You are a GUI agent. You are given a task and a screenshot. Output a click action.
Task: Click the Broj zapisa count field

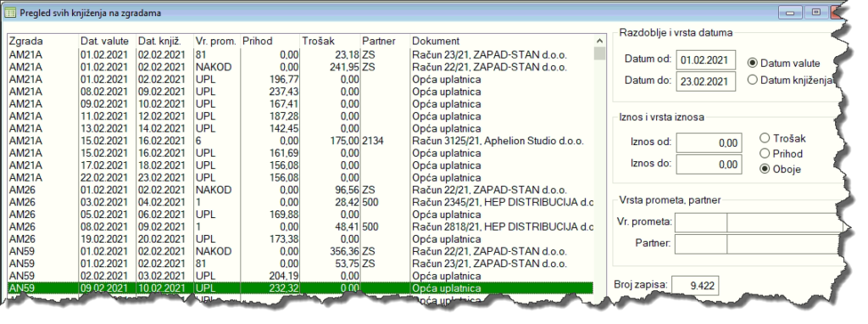[695, 285]
